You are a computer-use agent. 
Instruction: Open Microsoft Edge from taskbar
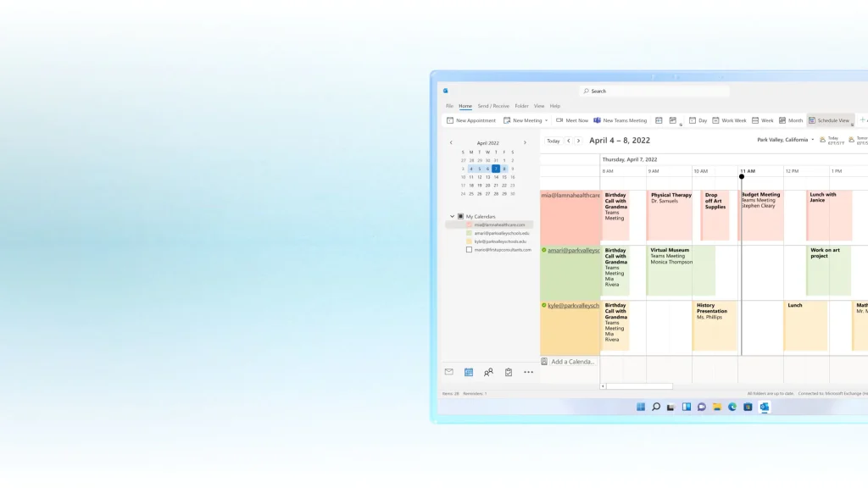point(732,407)
